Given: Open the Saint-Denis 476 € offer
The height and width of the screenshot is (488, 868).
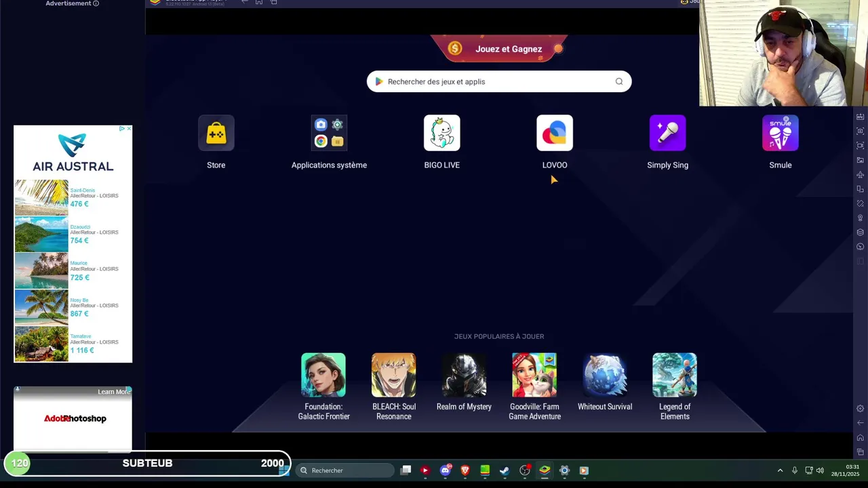Looking at the screenshot, I should [x=73, y=197].
